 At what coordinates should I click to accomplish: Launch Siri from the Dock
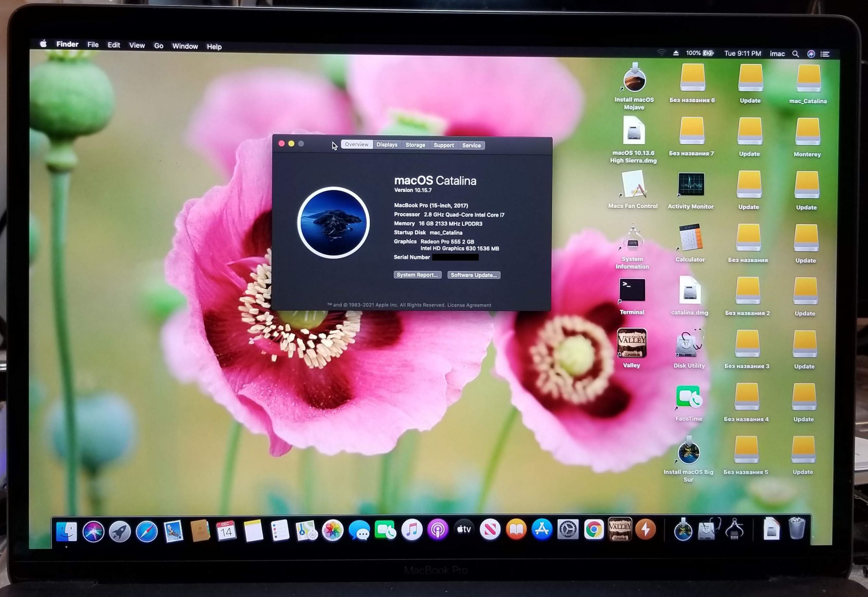(93, 531)
